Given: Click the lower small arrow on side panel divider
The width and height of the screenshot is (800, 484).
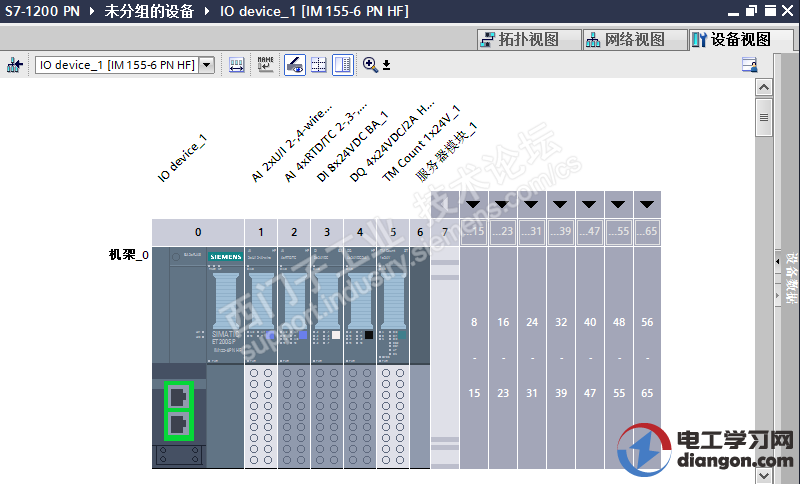Looking at the screenshot, I should point(778,295).
